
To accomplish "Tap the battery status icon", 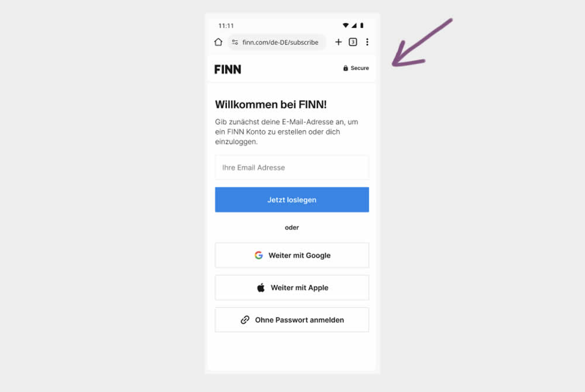I will point(362,25).
